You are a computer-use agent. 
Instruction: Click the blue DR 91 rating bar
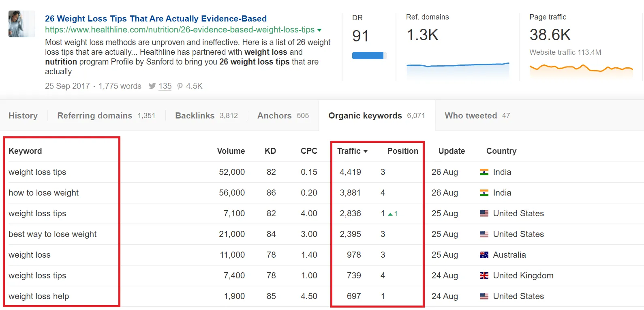click(x=368, y=56)
